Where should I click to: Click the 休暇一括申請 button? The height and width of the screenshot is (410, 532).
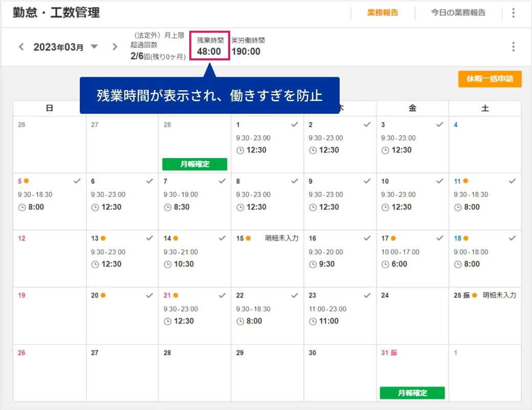pyautogui.click(x=490, y=79)
